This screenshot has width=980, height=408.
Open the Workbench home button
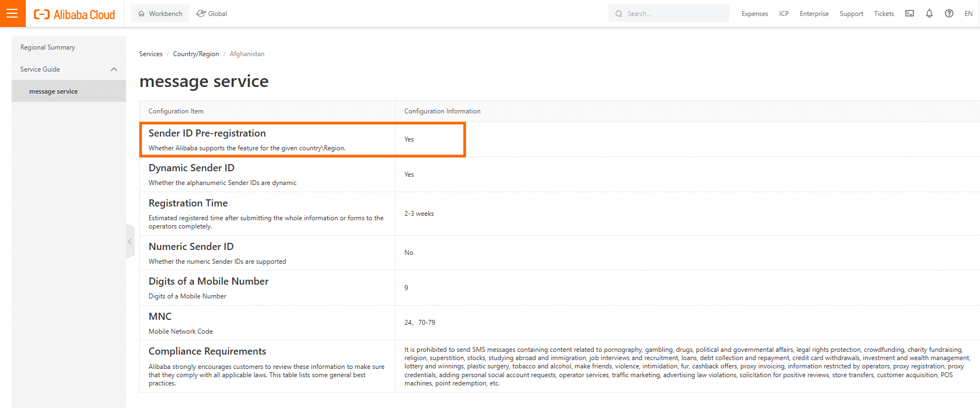160,13
